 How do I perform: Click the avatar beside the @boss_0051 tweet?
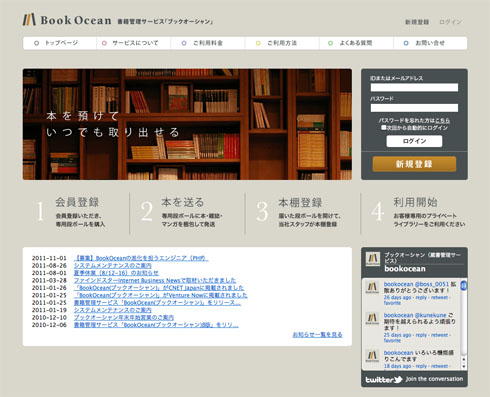(x=372, y=287)
